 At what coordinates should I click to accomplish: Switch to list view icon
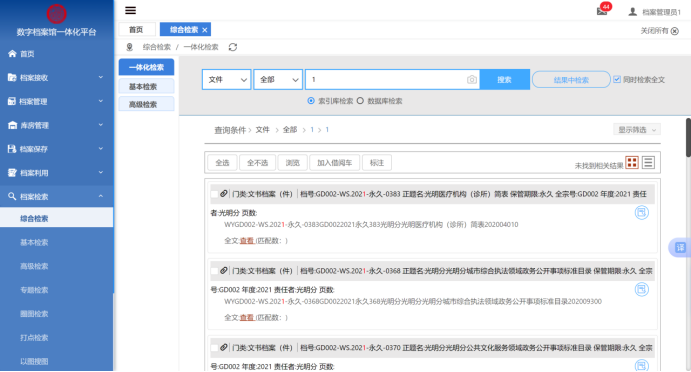click(x=648, y=163)
